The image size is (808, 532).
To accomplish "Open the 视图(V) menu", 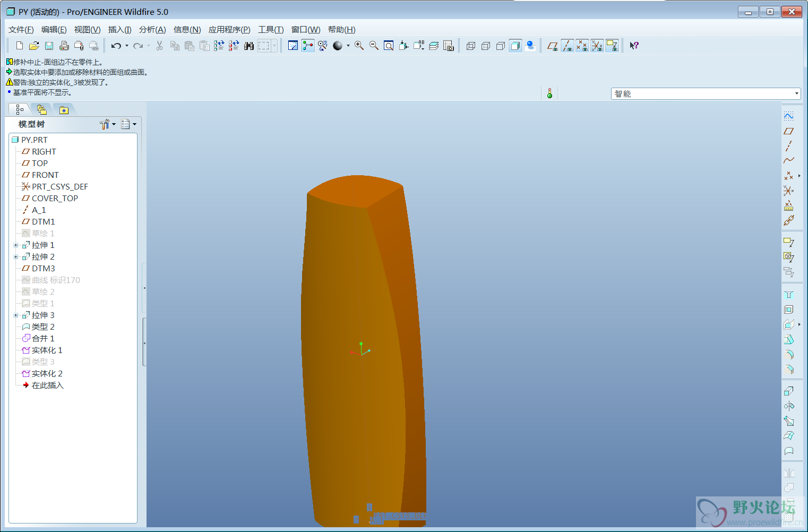I will coord(87,30).
